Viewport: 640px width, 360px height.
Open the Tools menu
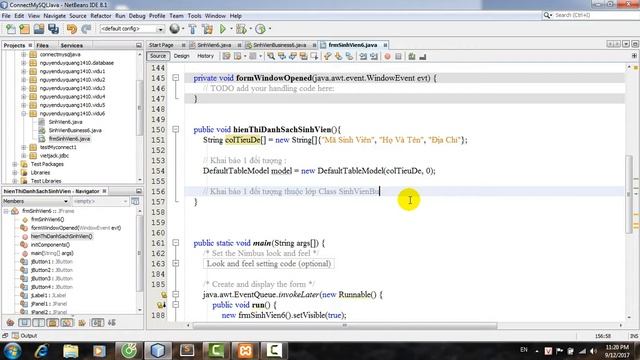[x=194, y=16]
